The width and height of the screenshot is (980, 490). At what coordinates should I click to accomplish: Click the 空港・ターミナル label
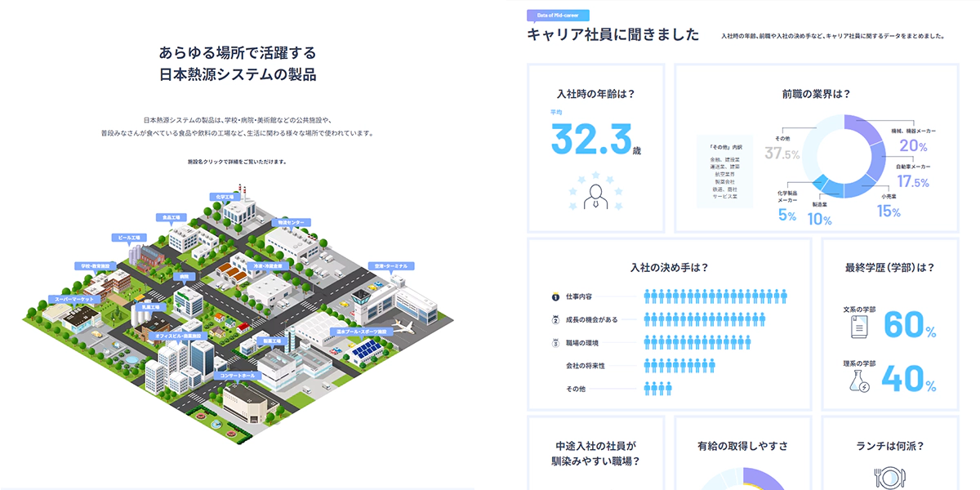[x=392, y=266]
